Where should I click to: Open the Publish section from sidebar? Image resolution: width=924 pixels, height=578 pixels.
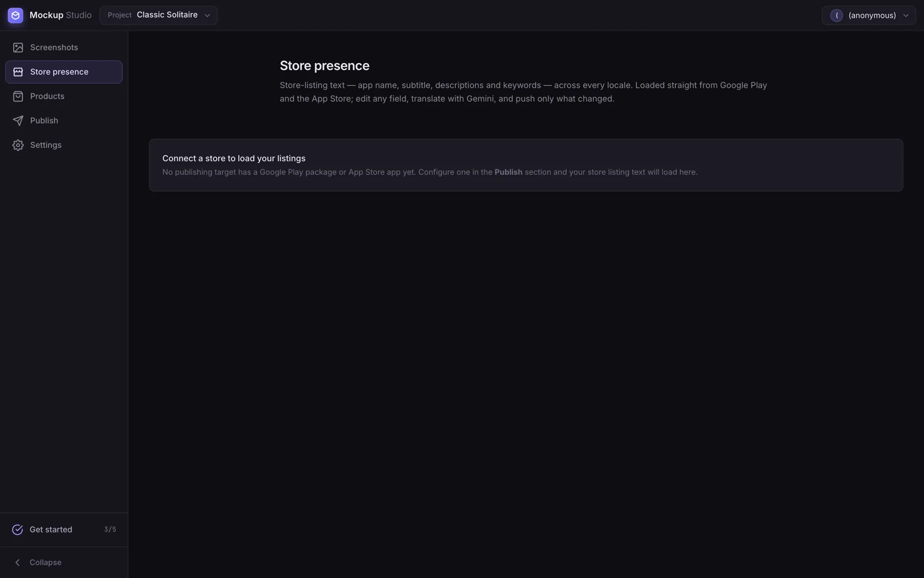(64, 121)
